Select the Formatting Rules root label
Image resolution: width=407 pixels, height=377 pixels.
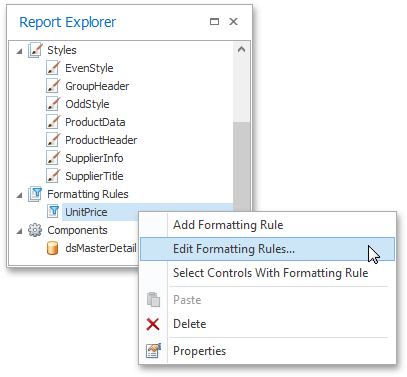coord(88,194)
